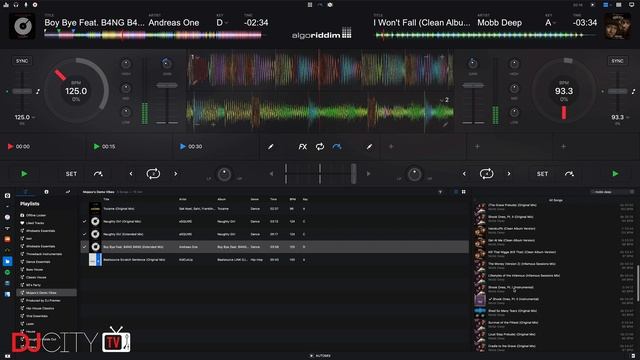Image resolution: width=640 pixels, height=360 pixels.
Task: Select the history clock icon in library sidebar
Action: click(7, 217)
